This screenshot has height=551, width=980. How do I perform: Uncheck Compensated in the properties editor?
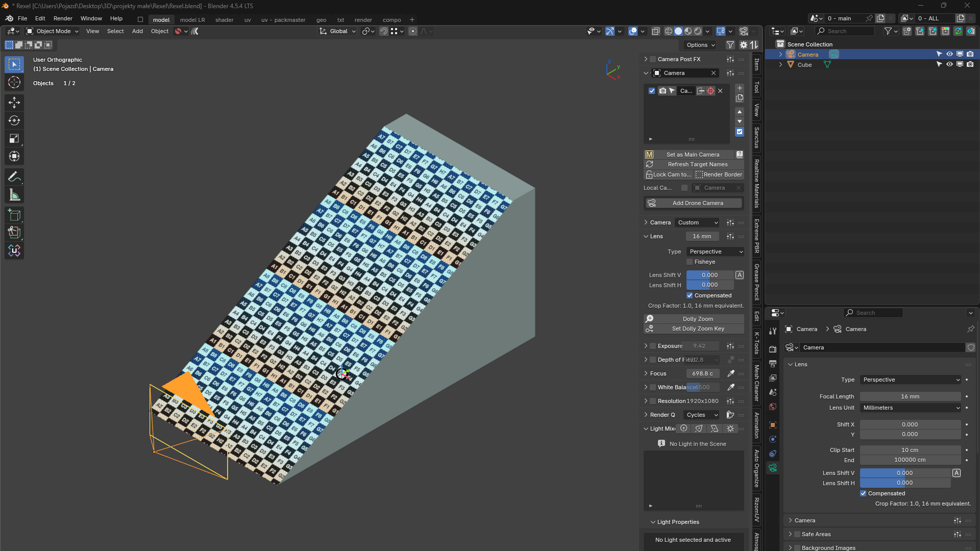863,493
